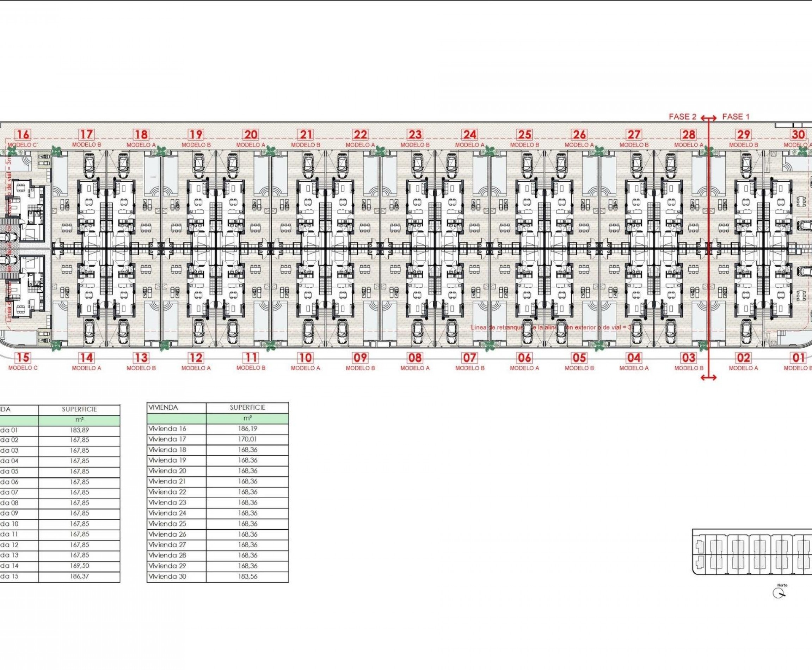Select plot number 22
Image resolution: width=812 pixels, height=670 pixels.
360,134
